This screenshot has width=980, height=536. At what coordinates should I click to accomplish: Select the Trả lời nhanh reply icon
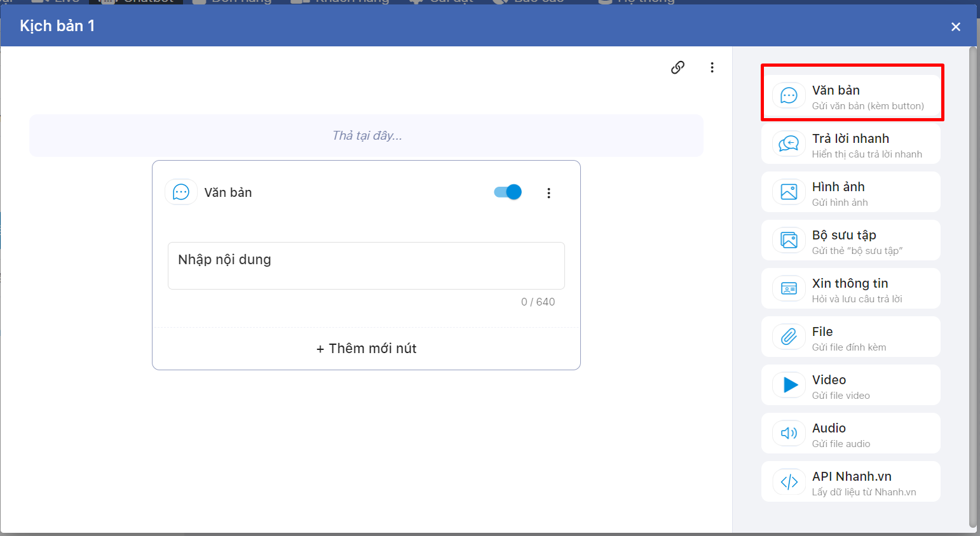click(x=789, y=144)
